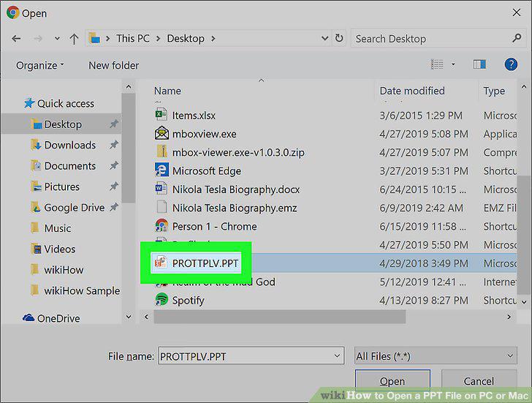Screen dimensions: 532x403
Task: Expand the address bar history dropdown
Action: 324,38
